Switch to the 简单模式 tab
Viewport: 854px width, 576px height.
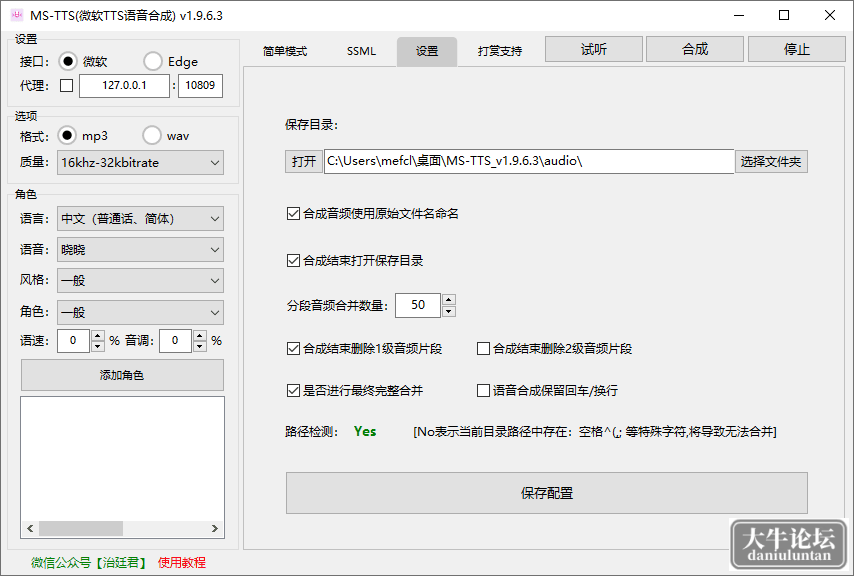[x=285, y=51]
